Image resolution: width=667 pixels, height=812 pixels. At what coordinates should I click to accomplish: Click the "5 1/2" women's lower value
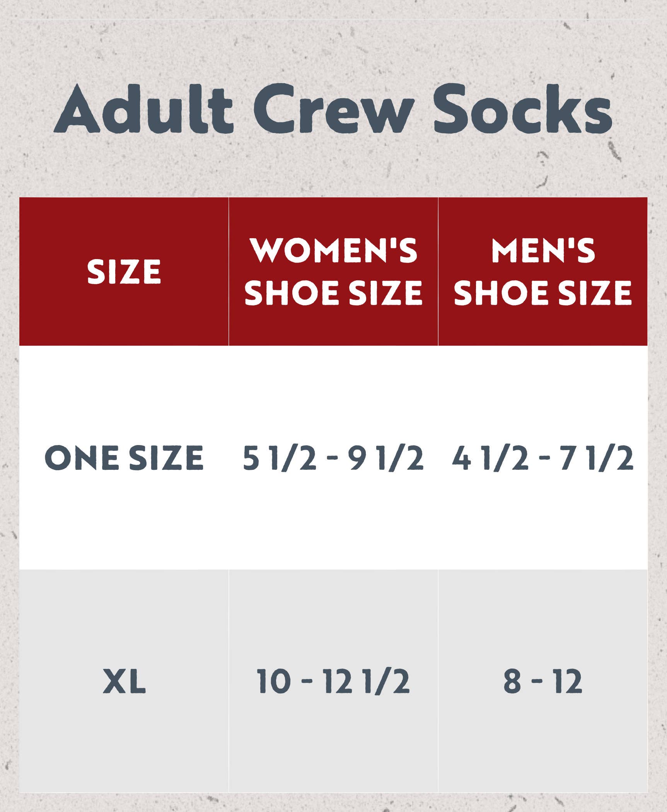[279, 457]
